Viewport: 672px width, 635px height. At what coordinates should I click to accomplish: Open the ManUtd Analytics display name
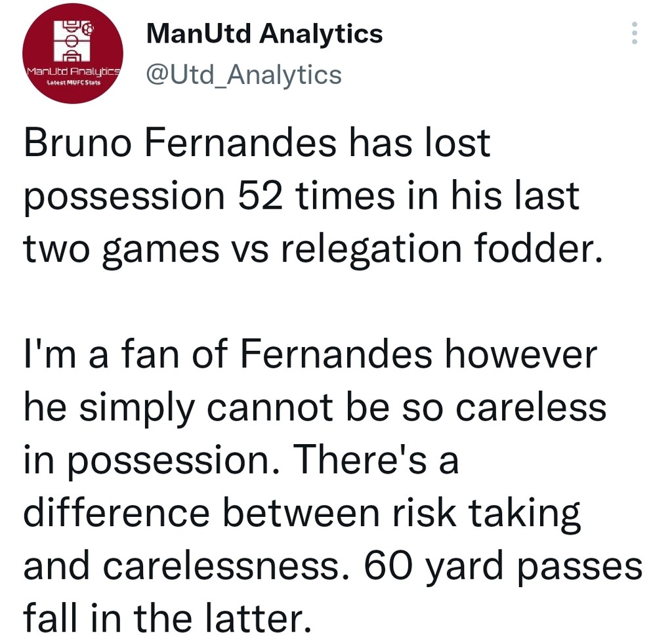tap(264, 33)
